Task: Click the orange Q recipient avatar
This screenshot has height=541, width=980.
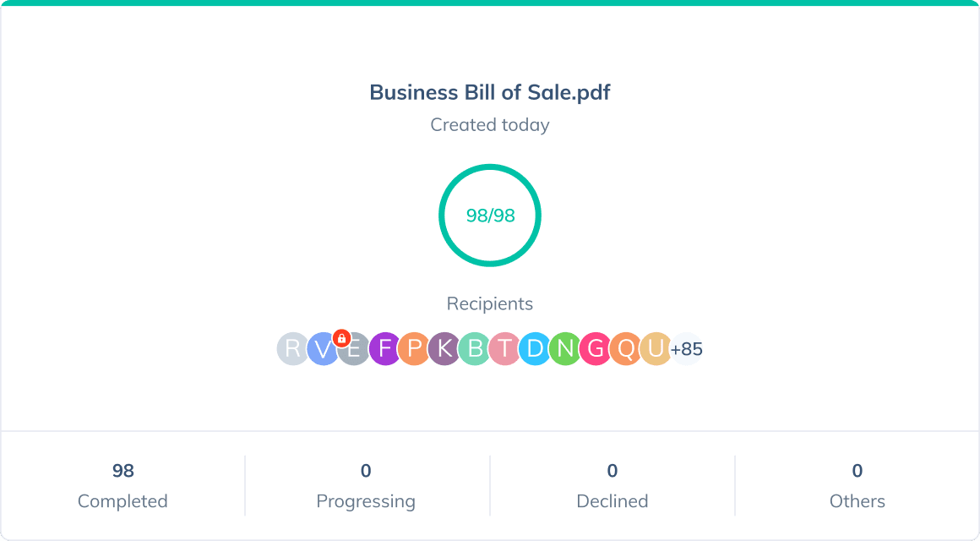Action: [x=625, y=348]
